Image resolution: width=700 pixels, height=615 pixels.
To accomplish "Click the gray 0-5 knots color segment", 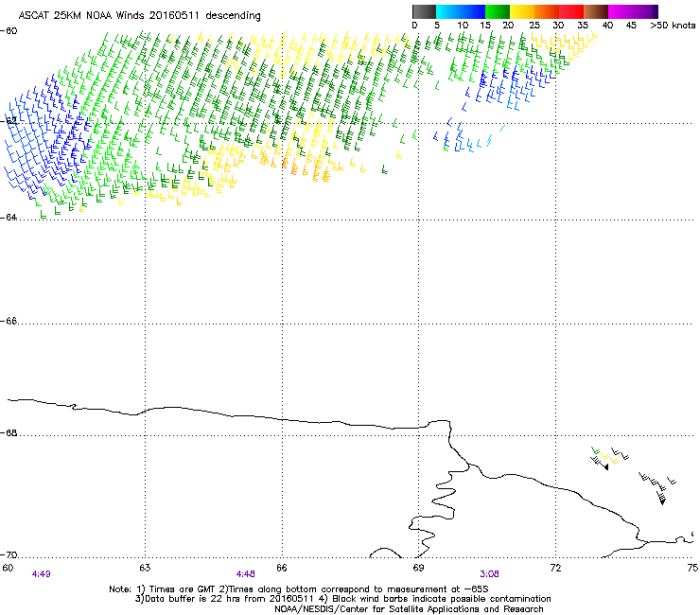I will tap(424, 11).
